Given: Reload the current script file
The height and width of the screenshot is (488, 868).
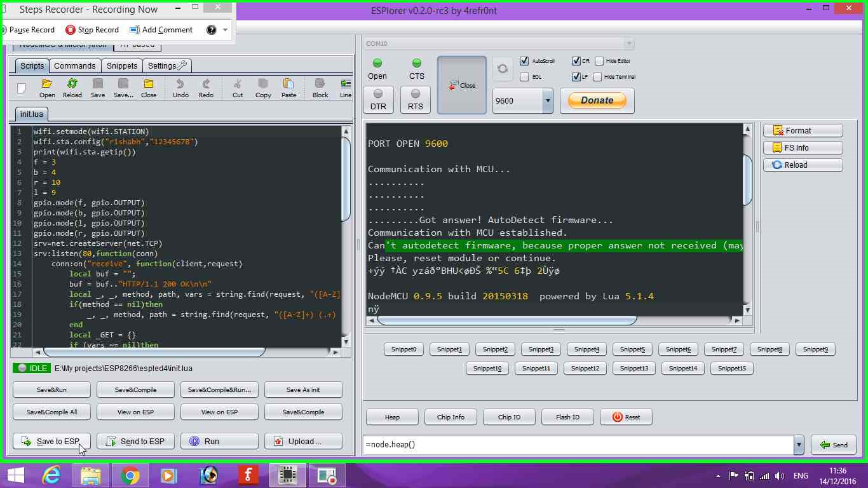Looking at the screenshot, I should tap(72, 88).
